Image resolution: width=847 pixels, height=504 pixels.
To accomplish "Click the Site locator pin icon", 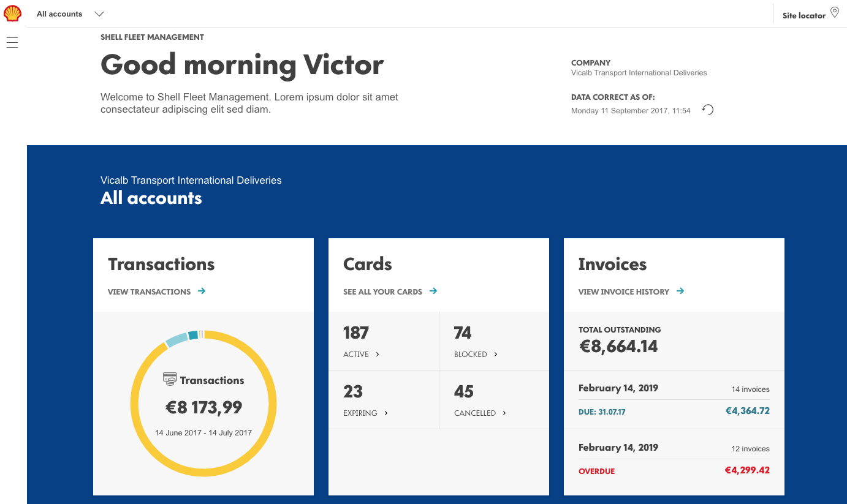I will pyautogui.click(x=834, y=12).
